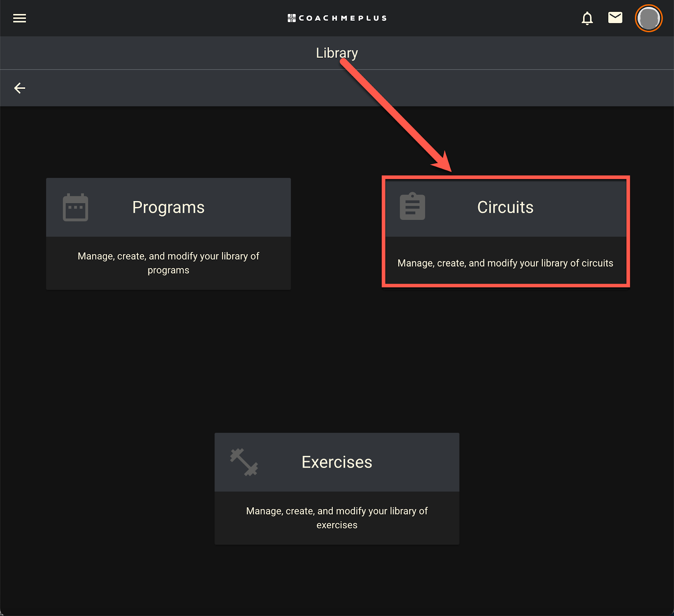Click the Circuits clipboard icon
674x616 pixels.
[x=412, y=206]
